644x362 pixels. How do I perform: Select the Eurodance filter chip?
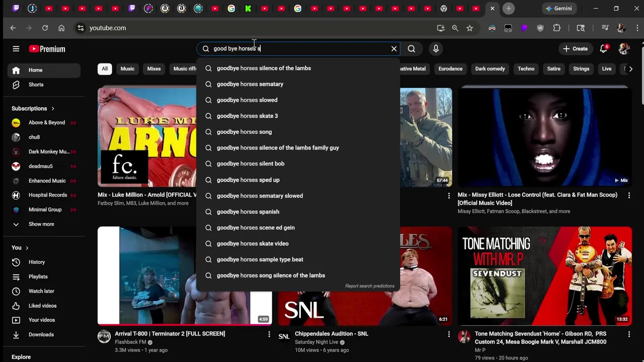[x=450, y=69]
